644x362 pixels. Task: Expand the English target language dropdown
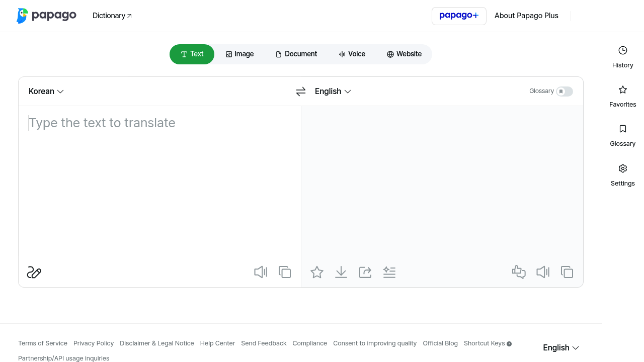tap(333, 92)
